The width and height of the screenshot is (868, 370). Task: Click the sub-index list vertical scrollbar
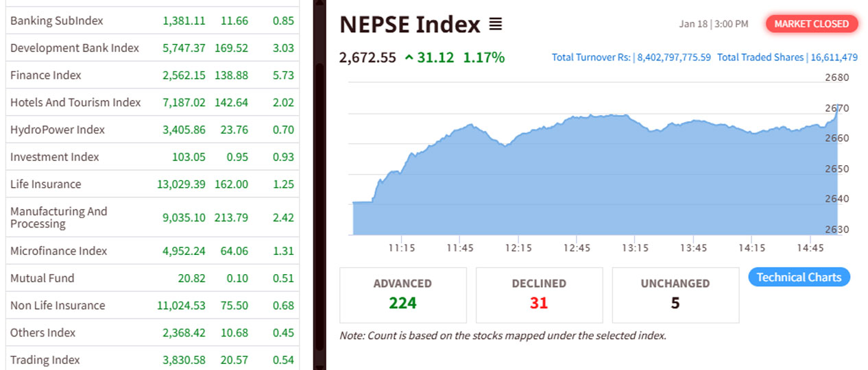[319, 206]
